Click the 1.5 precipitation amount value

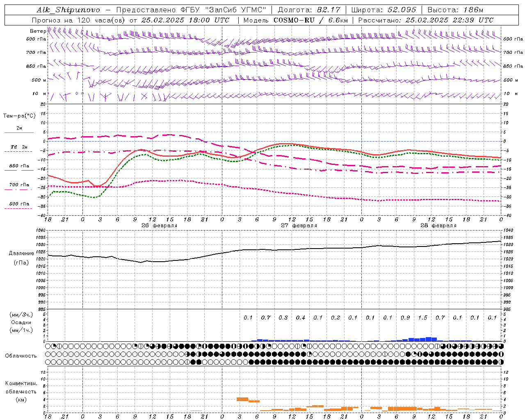(x=422, y=317)
